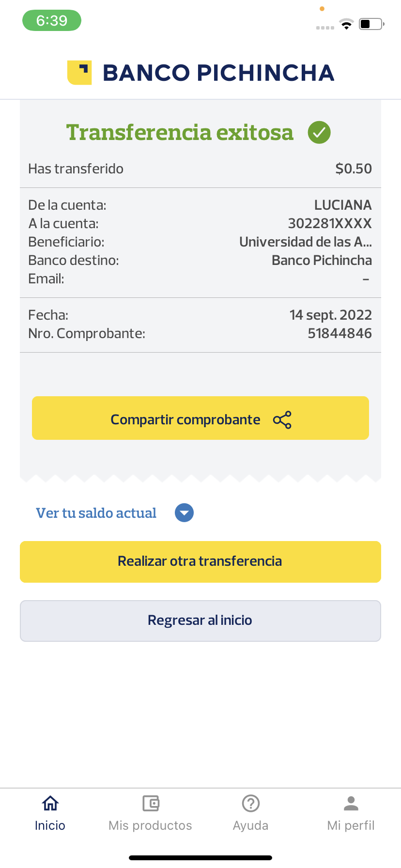The image size is (401, 868).
Task: Open the Ver tu saldo actual link
Action: (x=96, y=513)
